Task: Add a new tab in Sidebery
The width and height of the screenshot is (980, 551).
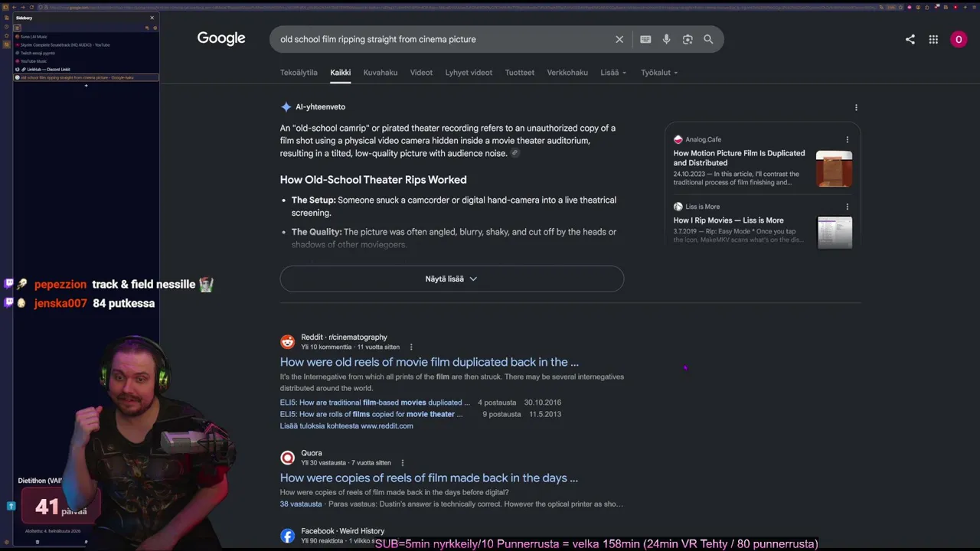Action: tap(86, 86)
